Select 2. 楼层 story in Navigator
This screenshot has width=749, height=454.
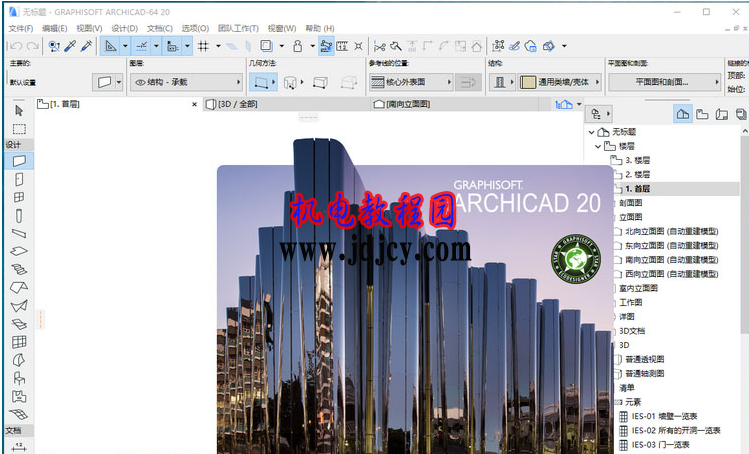click(x=637, y=174)
